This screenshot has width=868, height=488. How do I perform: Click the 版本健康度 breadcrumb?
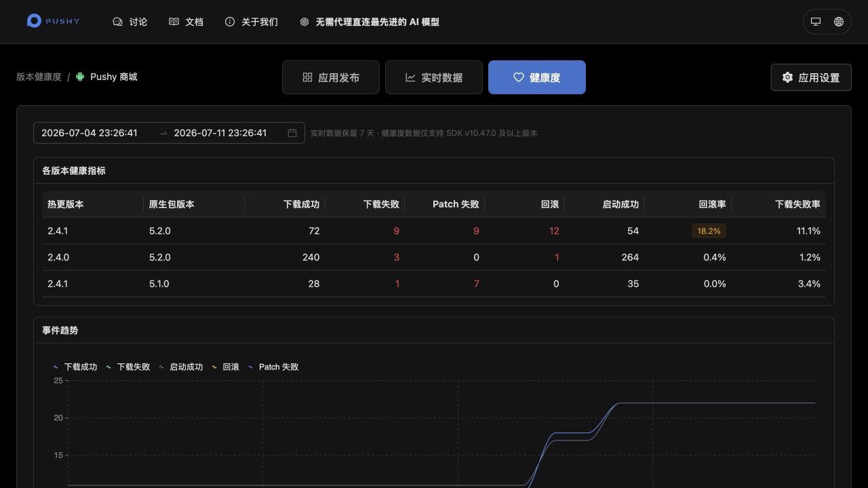39,77
